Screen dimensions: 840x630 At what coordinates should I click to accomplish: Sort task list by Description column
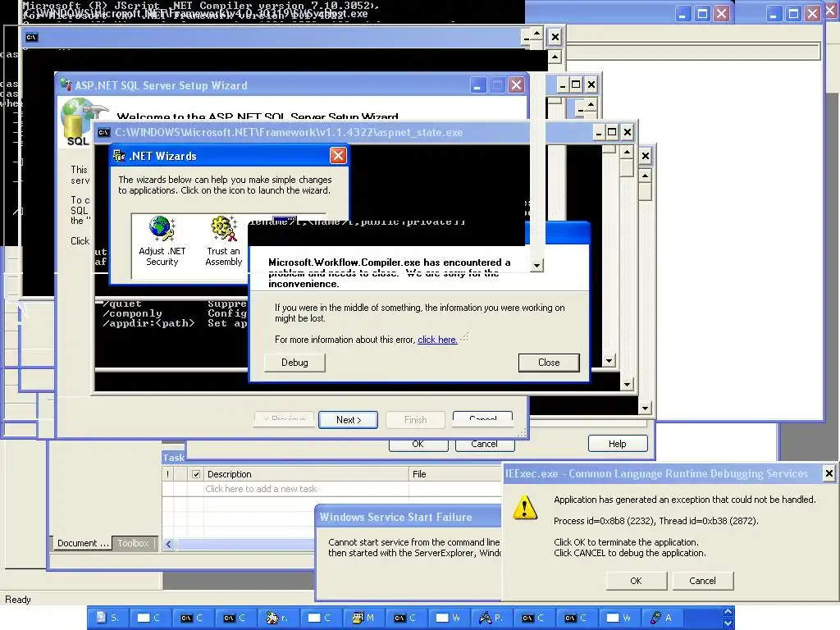tap(305, 474)
